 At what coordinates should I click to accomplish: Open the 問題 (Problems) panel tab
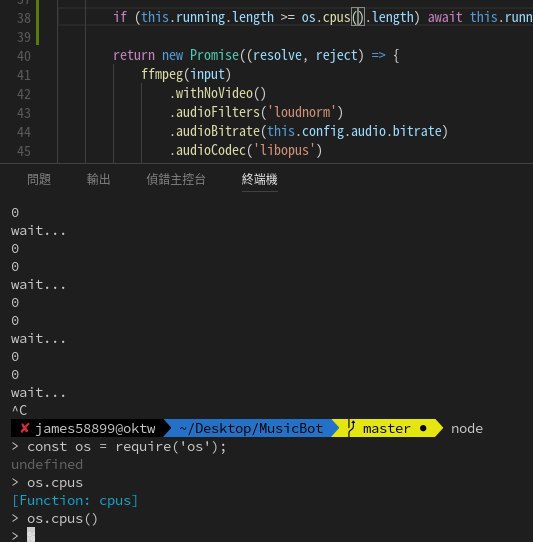click(39, 179)
